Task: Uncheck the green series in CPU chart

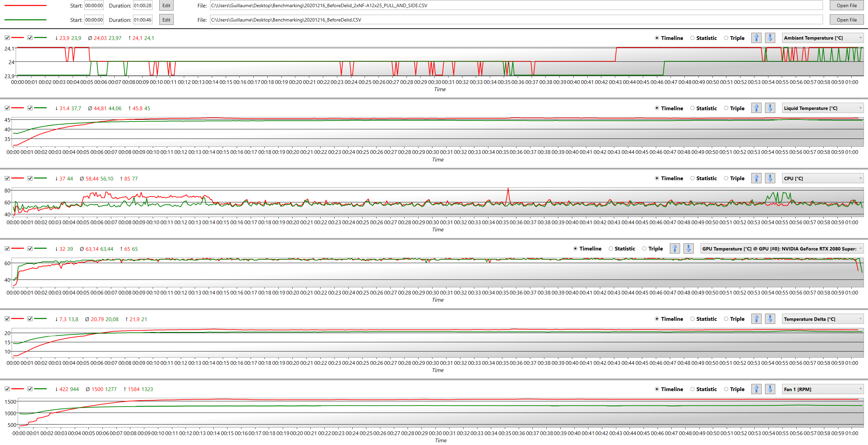Action: 30,178
